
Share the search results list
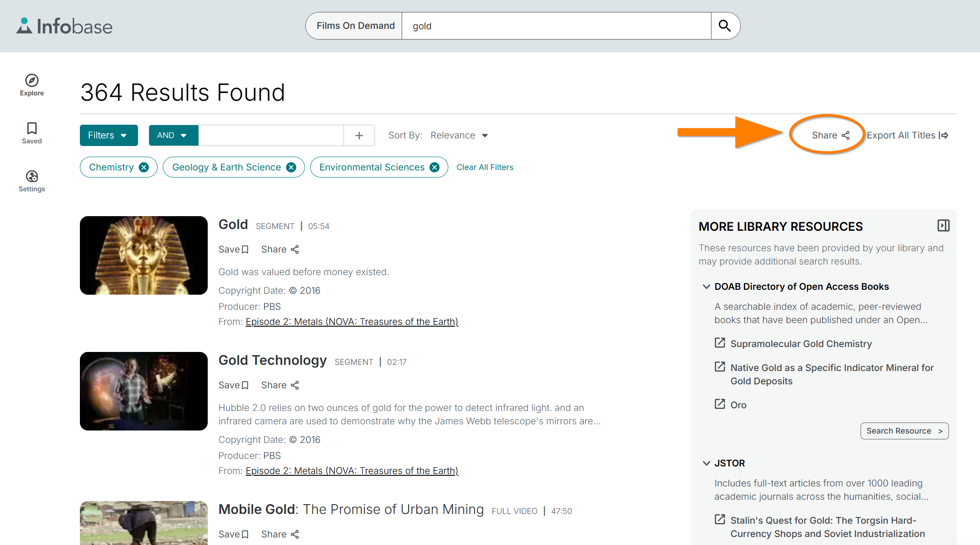pos(830,135)
